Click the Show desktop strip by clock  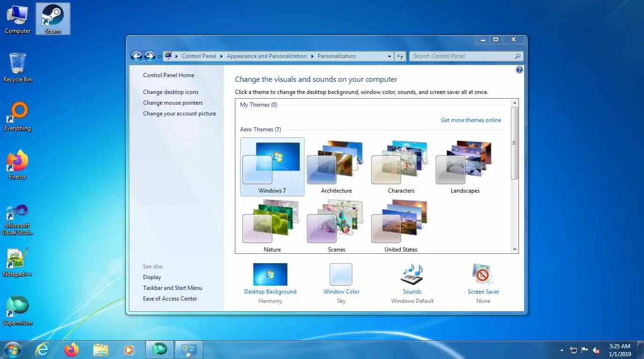click(x=640, y=350)
